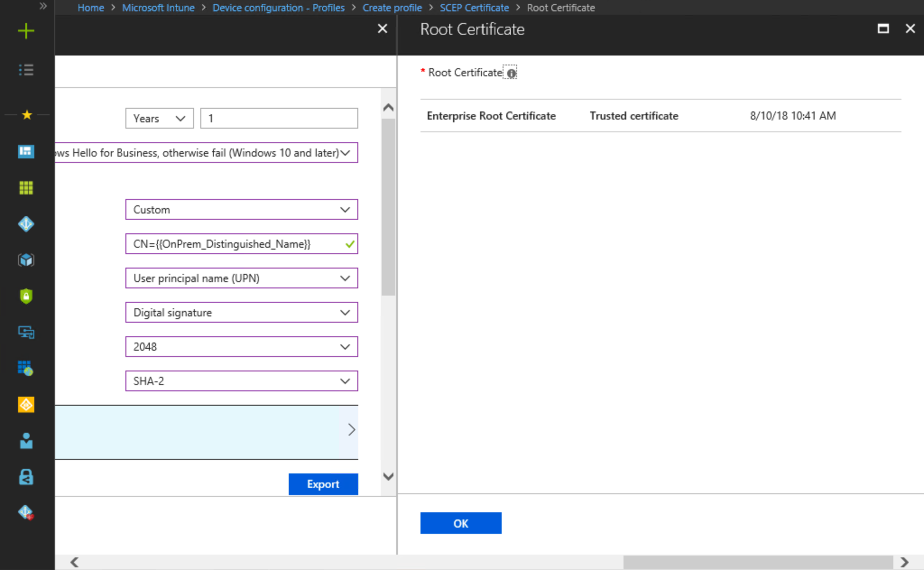
Task: Open the Dashboard icon in sidebar
Action: (x=26, y=152)
